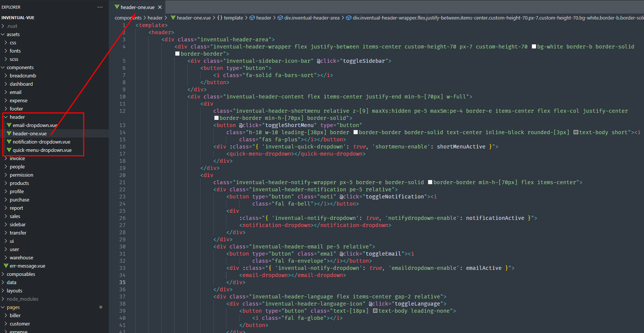Viewport: 644px width, 333px height.
Task: Click color swatch before text-body leading-none line 39
Action: point(375,311)
